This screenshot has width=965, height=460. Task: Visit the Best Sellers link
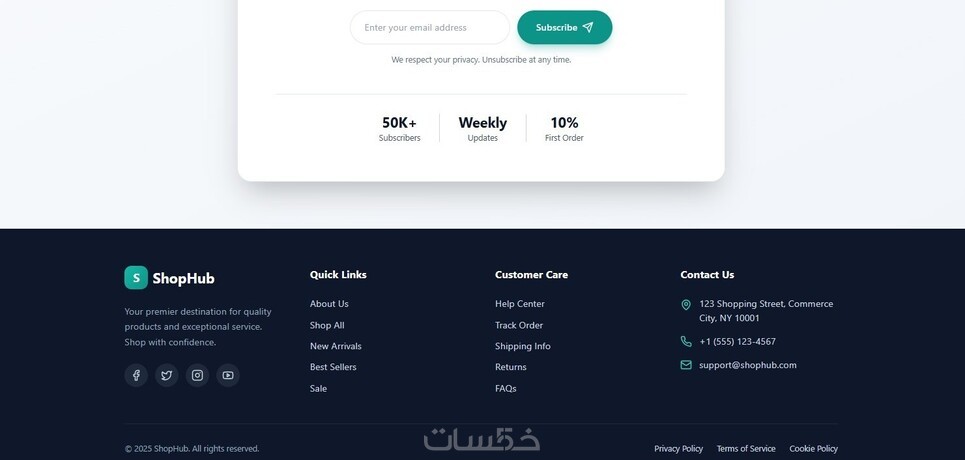click(x=333, y=367)
